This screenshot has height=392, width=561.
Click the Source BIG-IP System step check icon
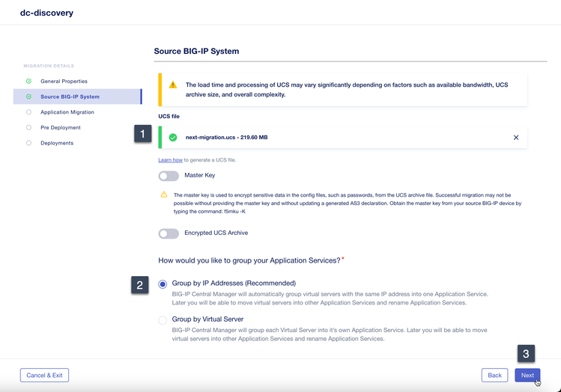[28, 97]
